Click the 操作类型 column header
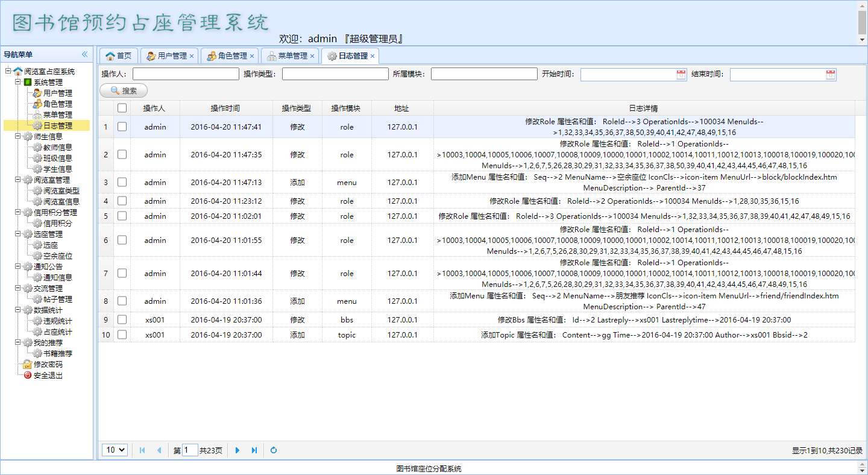 point(297,109)
